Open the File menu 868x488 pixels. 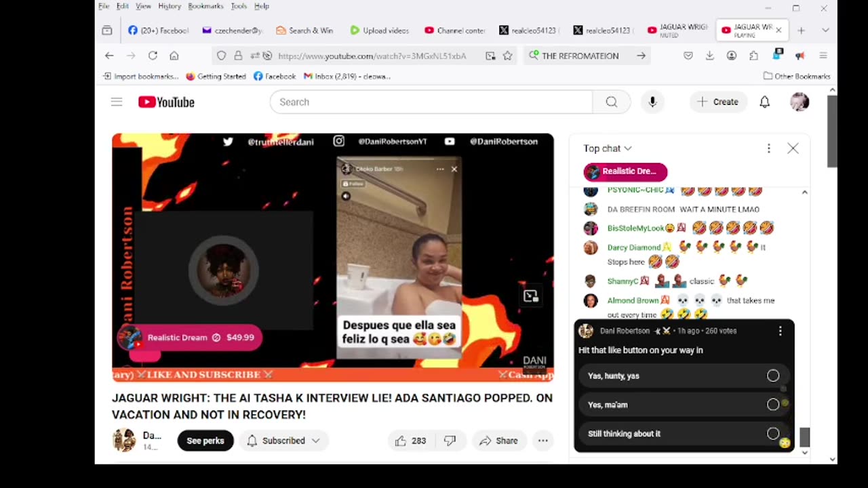pyautogui.click(x=104, y=6)
